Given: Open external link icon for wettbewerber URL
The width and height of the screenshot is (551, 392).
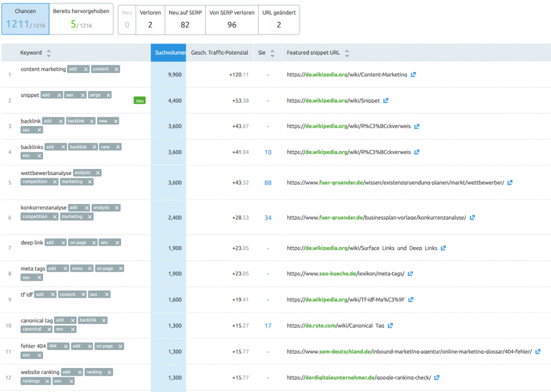Looking at the screenshot, I should click(510, 183).
